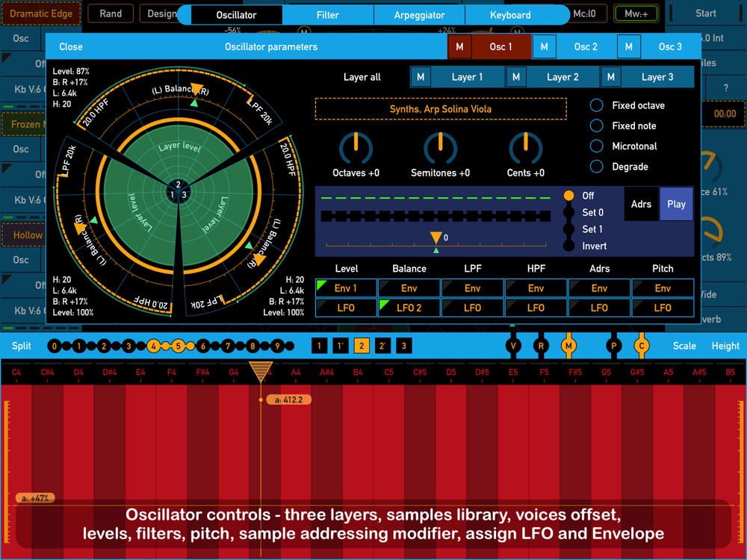The image size is (747, 560).
Task: Mute Layer 3 via its M button
Action: (611, 77)
